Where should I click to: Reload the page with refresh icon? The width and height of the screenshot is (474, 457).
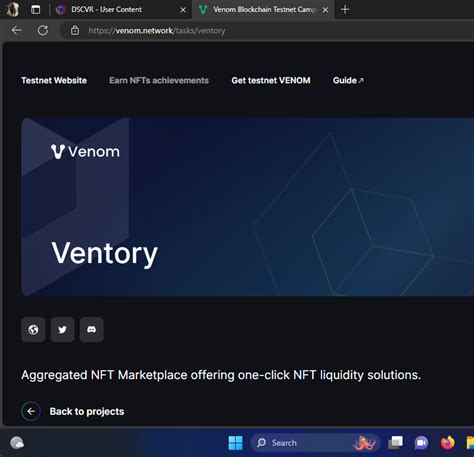(43, 31)
